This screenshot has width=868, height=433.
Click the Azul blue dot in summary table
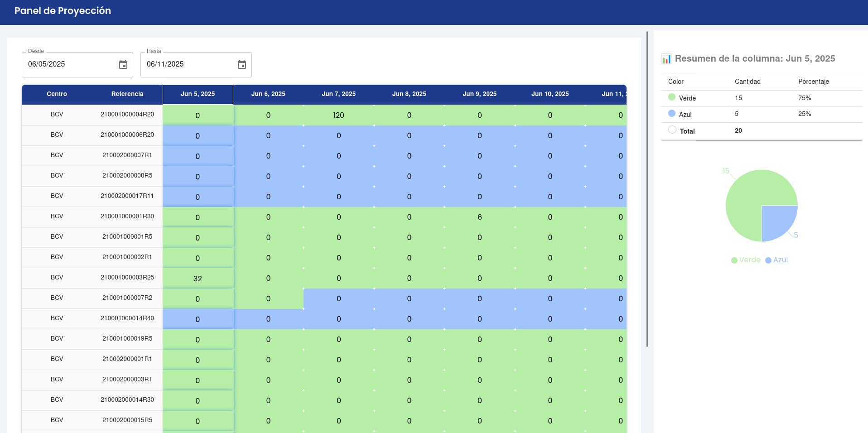pos(672,114)
